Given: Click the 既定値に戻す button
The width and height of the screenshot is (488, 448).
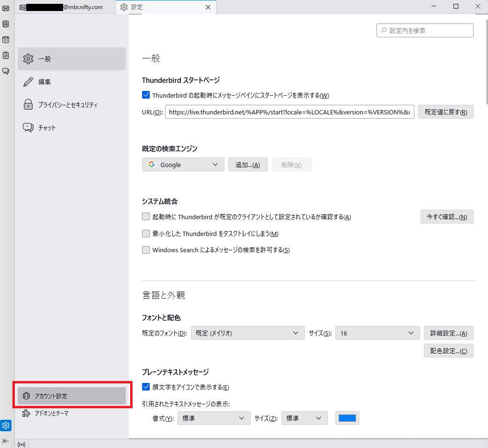Looking at the screenshot, I should [x=445, y=112].
